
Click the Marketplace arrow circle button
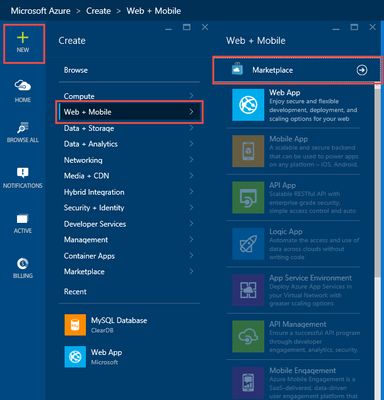(362, 70)
